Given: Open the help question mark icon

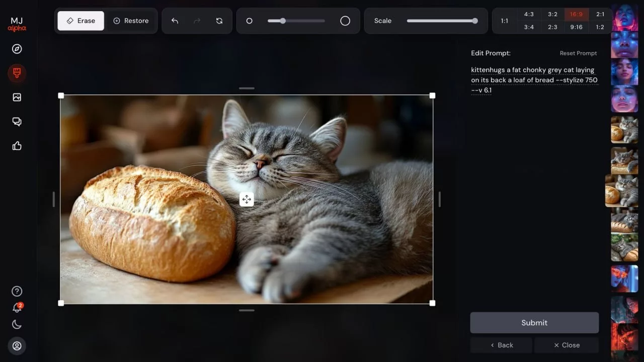Looking at the screenshot, I should pos(17,291).
